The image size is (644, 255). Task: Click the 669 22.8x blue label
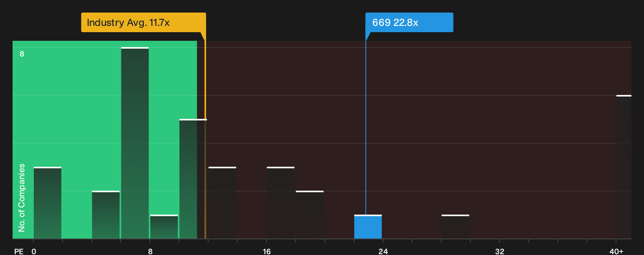(x=409, y=22)
